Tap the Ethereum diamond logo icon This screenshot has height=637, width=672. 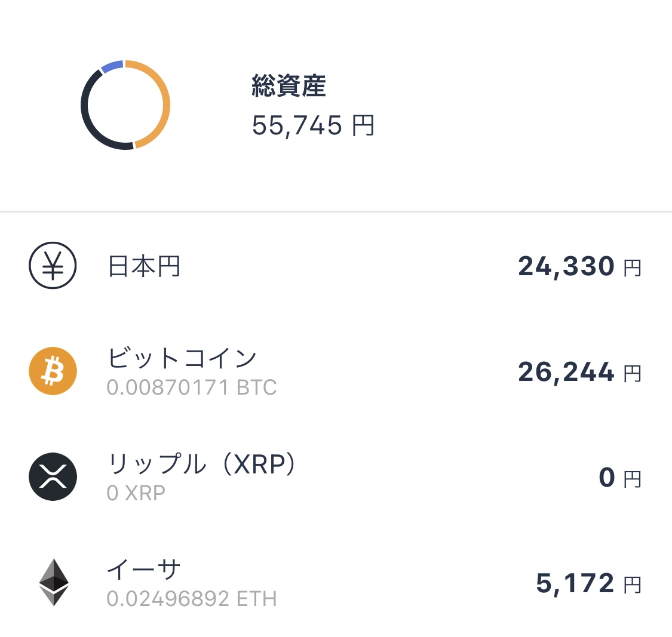[x=54, y=582]
